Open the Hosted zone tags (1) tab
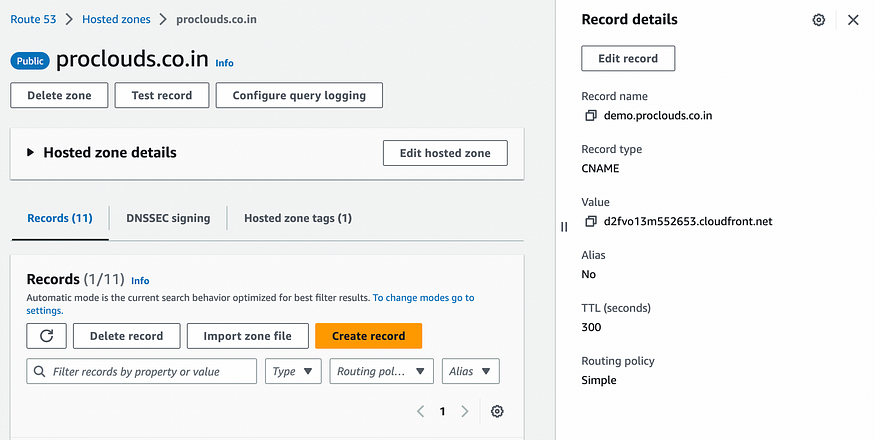875x440 pixels. click(298, 218)
